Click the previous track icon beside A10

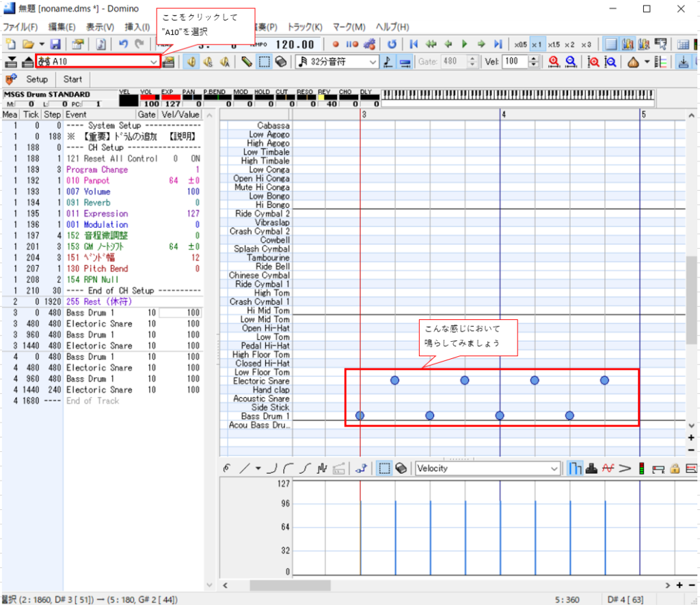(x=11, y=62)
